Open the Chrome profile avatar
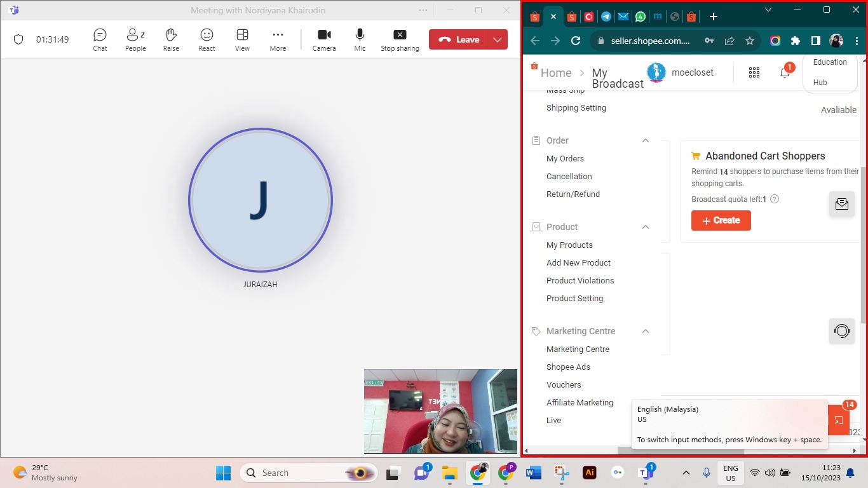868x488 pixels. pos(836,41)
